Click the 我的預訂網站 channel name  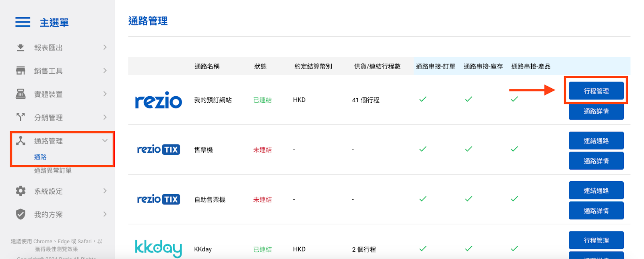(213, 100)
